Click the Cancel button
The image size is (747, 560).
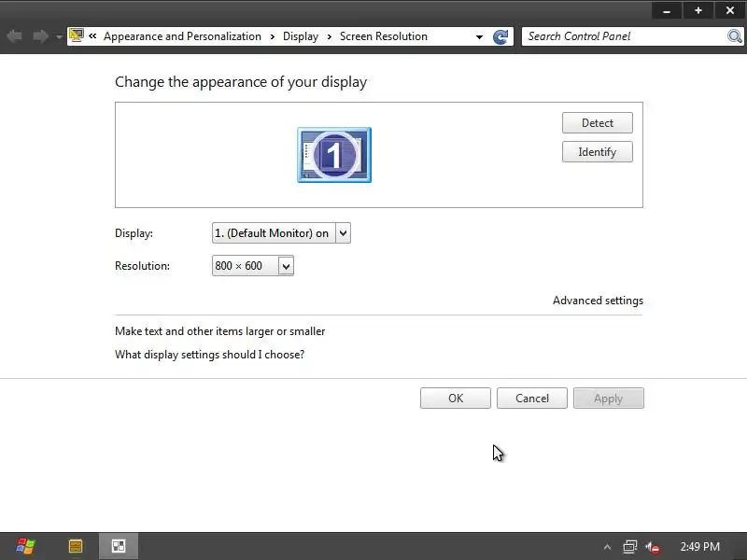click(x=532, y=399)
